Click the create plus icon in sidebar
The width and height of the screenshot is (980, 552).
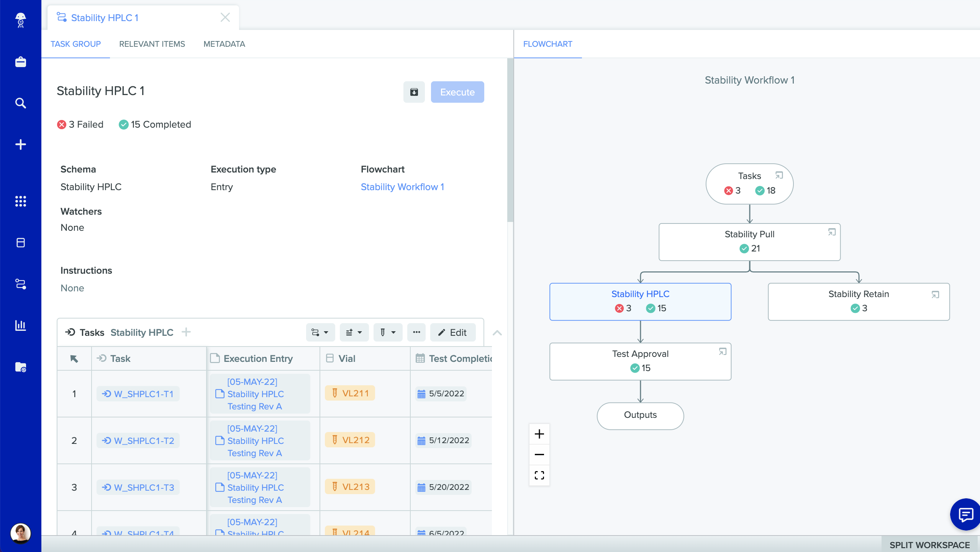pyautogui.click(x=21, y=145)
